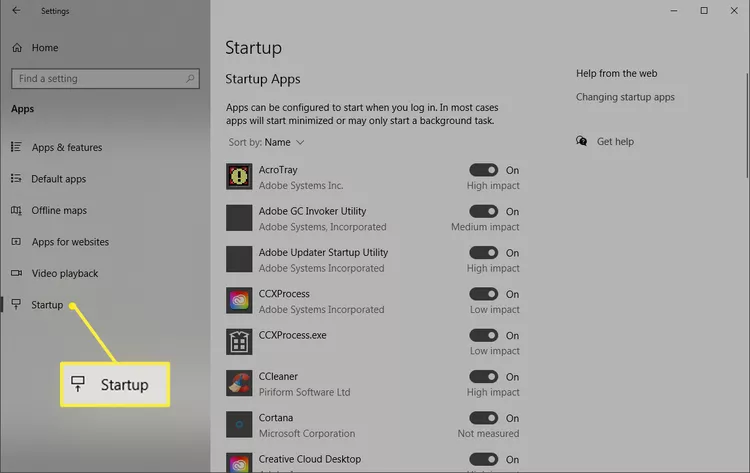Click Help from the web heading
The height and width of the screenshot is (473, 750).
click(x=617, y=73)
